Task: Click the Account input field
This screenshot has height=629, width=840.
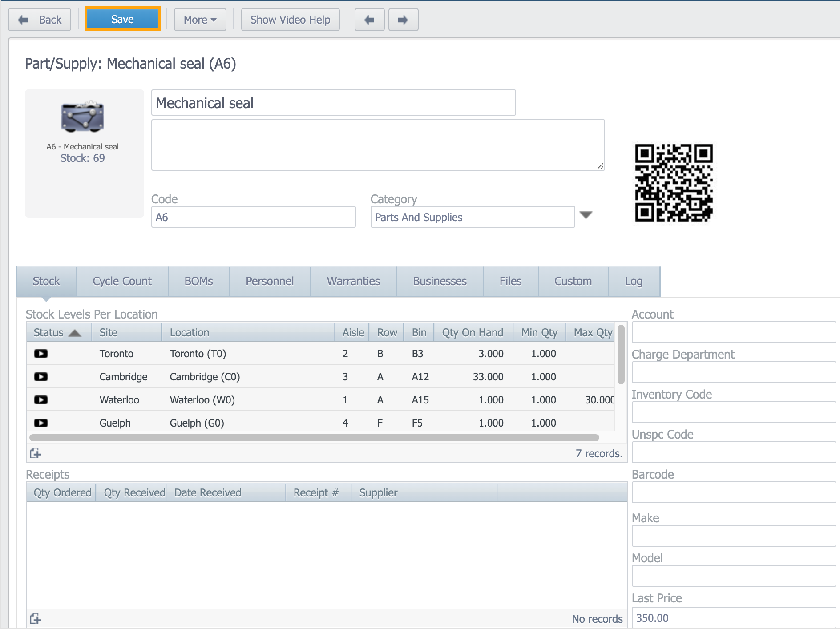Action: 734,332
